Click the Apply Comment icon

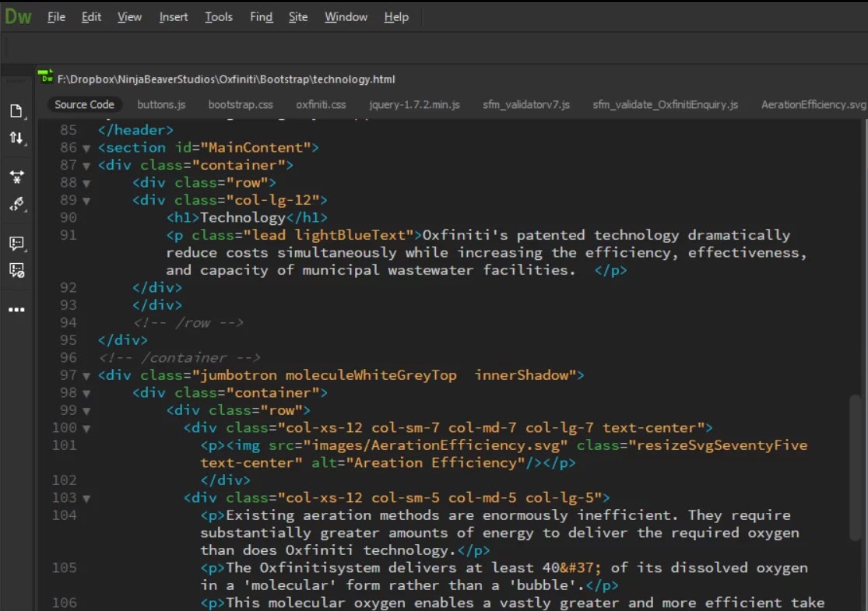click(x=16, y=244)
